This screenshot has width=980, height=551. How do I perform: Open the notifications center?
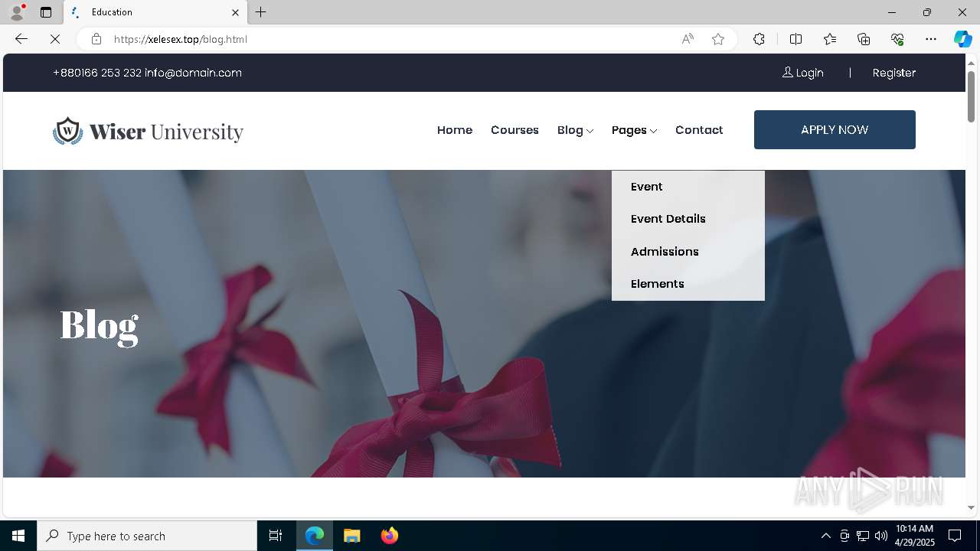pyautogui.click(x=955, y=536)
